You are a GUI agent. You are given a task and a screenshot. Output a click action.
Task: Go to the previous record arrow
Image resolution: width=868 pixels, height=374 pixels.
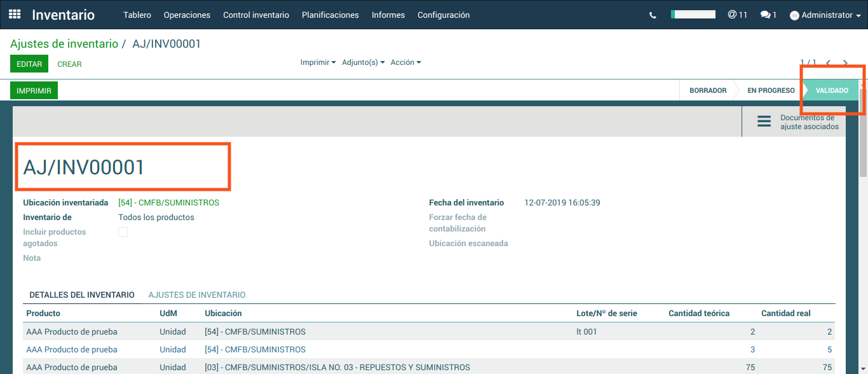click(828, 63)
